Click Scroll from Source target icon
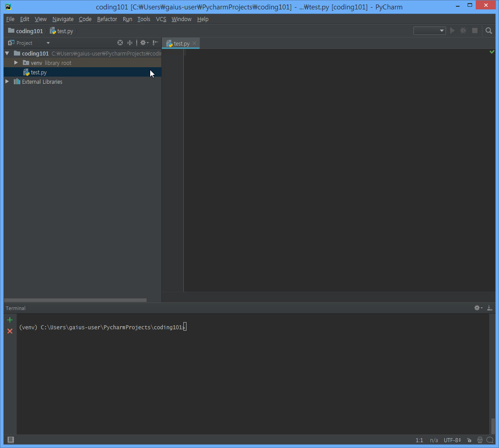 coord(120,43)
